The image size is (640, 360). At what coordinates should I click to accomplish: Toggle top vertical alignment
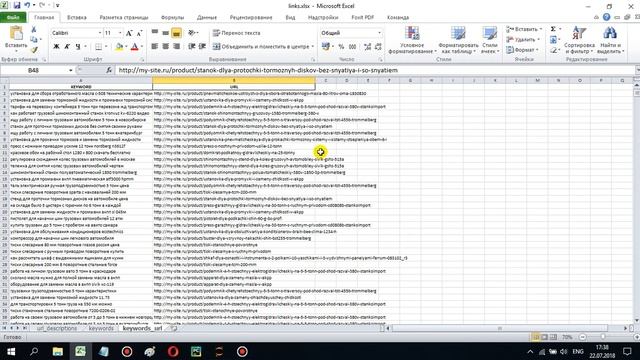(x=155, y=33)
